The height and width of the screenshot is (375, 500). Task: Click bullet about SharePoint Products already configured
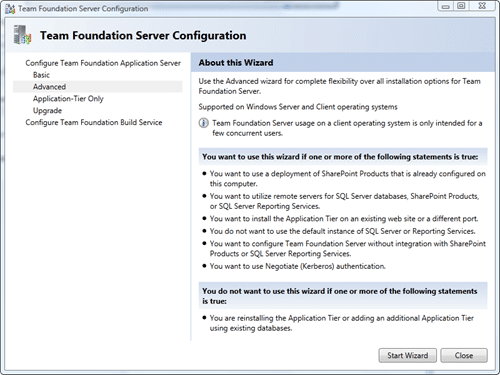point(347,179)
